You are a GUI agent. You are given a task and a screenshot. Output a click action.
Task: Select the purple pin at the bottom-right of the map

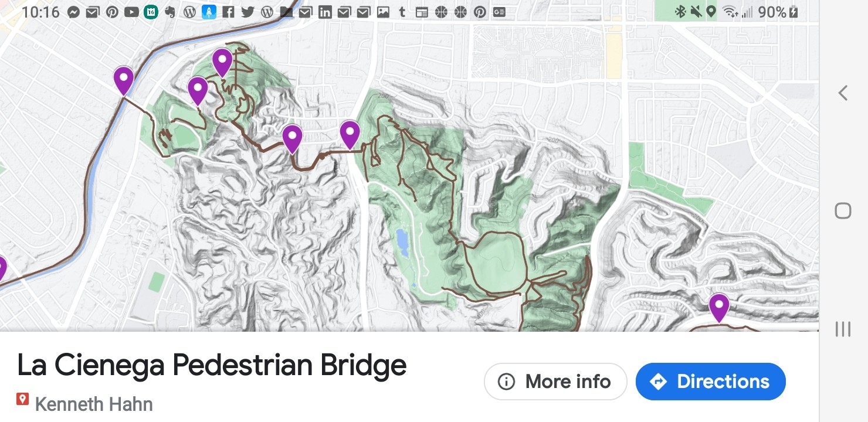pos(718,306)
